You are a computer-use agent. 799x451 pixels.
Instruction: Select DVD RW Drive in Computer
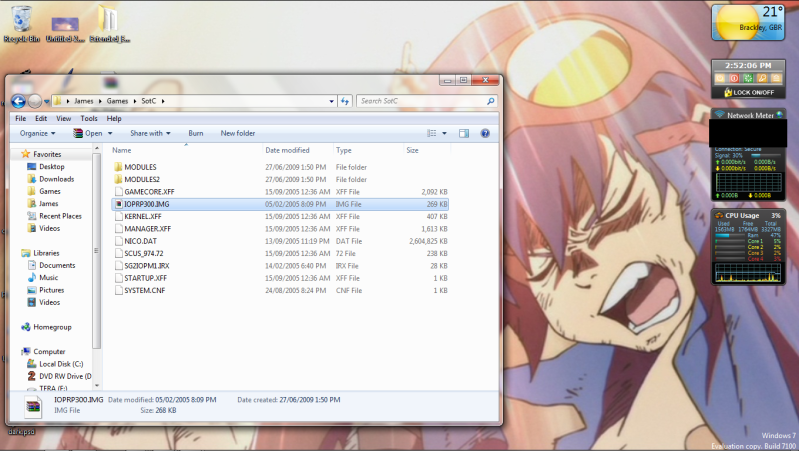tap(65, 376)
